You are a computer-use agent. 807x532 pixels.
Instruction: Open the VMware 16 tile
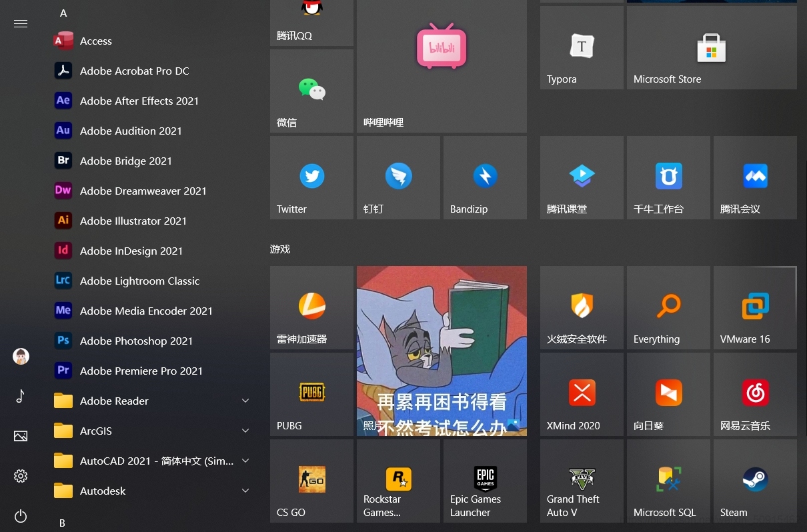(x=755, y=307)
